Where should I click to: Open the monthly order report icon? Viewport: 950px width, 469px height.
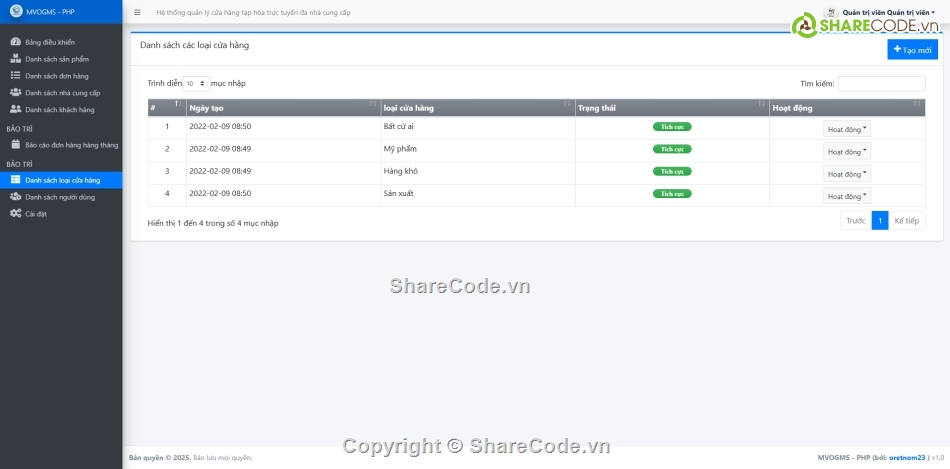pos(15,145)
